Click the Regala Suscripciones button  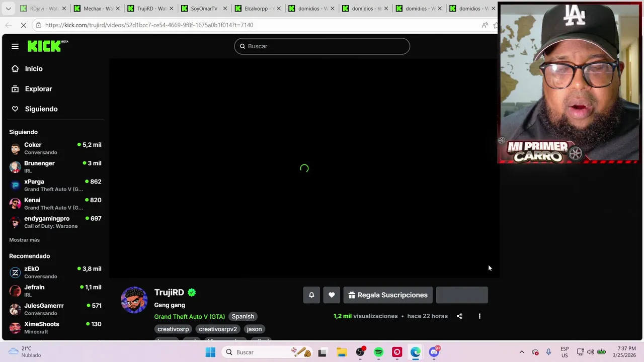point(388,295)
